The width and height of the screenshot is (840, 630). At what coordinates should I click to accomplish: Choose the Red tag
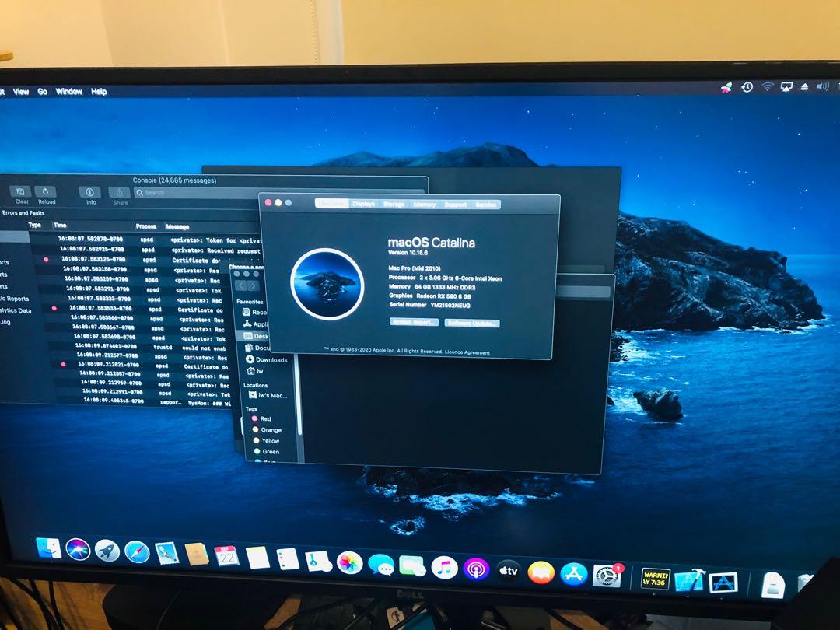(x=261, y=418)
